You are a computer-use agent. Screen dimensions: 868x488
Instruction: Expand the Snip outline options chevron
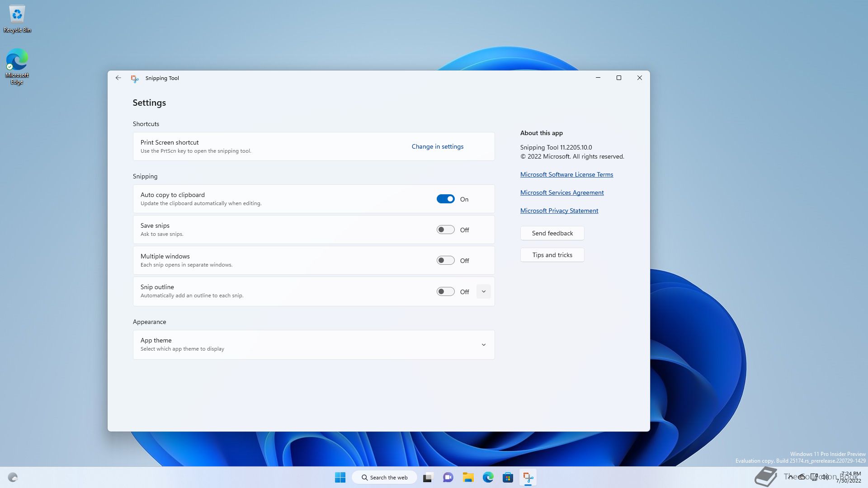point(483,291)
